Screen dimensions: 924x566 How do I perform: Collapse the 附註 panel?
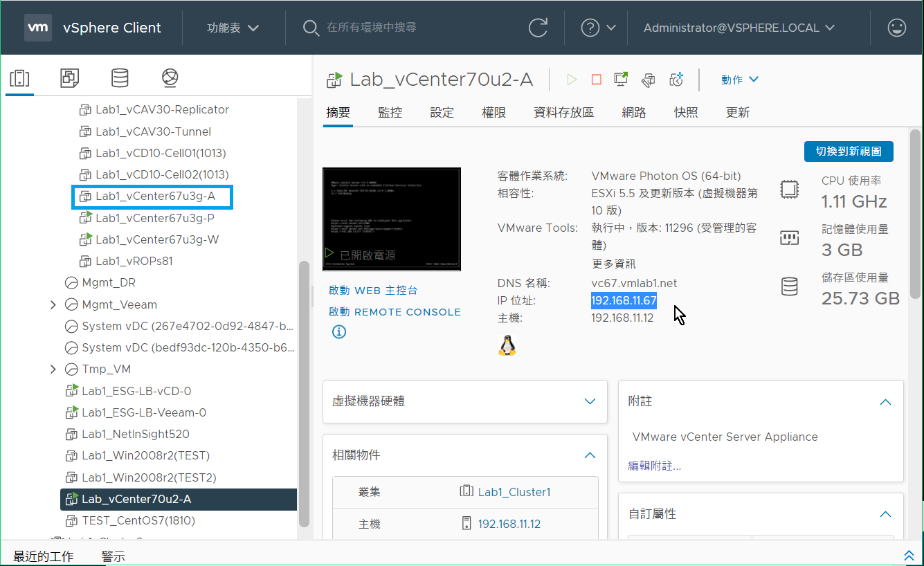pyautogui.click(x=885, y=401)
